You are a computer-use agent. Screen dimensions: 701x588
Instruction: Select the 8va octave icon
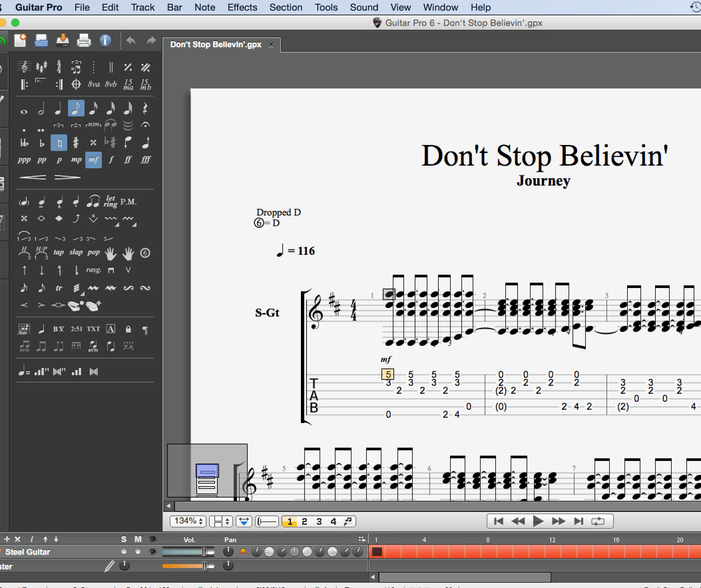94,84
